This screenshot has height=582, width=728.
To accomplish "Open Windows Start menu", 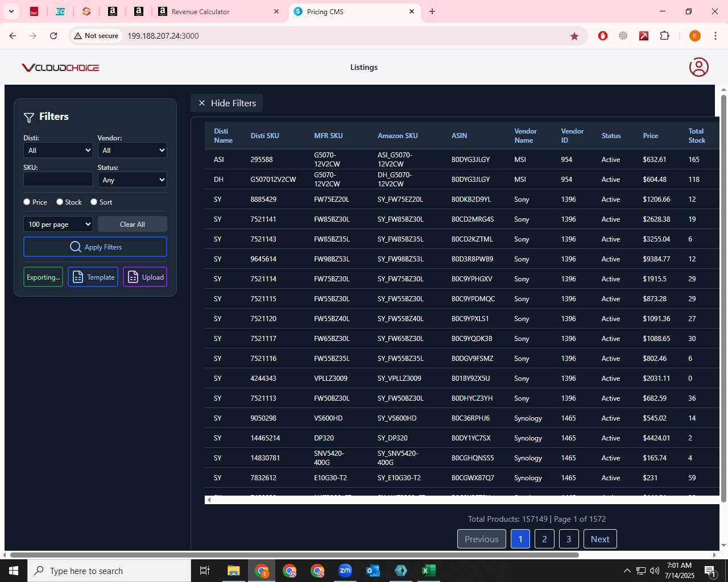I will pyautogui.click(x=14, y=571).
